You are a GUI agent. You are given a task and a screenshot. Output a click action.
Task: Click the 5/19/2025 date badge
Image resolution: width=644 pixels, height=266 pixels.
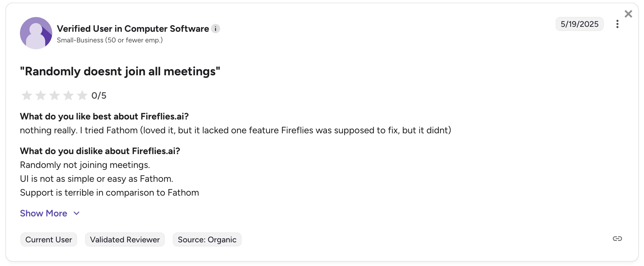[x=579, y=24]
